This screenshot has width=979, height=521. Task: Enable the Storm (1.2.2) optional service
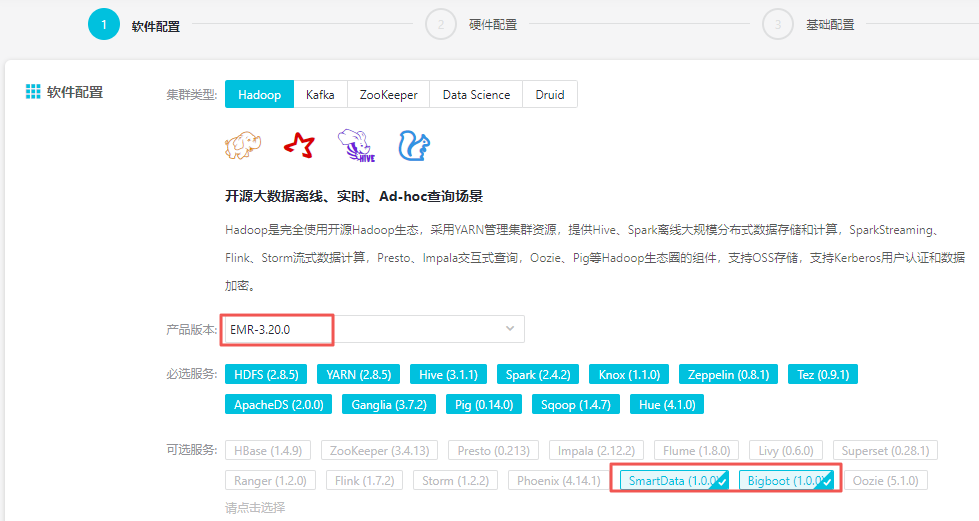(455, 480)
